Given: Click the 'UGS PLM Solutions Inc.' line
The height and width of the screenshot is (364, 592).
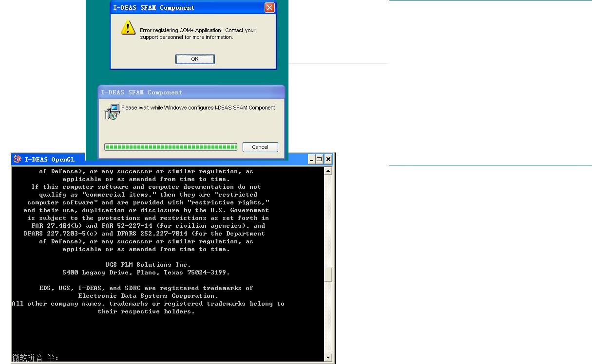Looking at the screenshot, I should pos(148,265).
